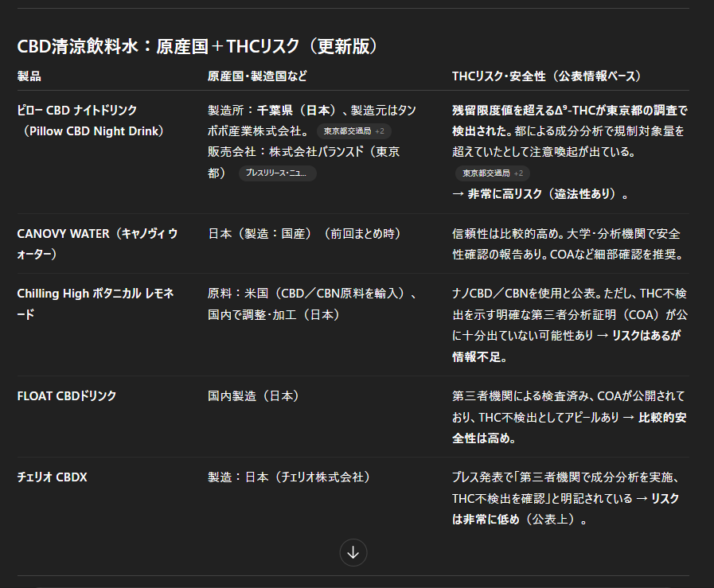Click the リスクは非常に低め（公表上） text

click(x=566, y=508)
